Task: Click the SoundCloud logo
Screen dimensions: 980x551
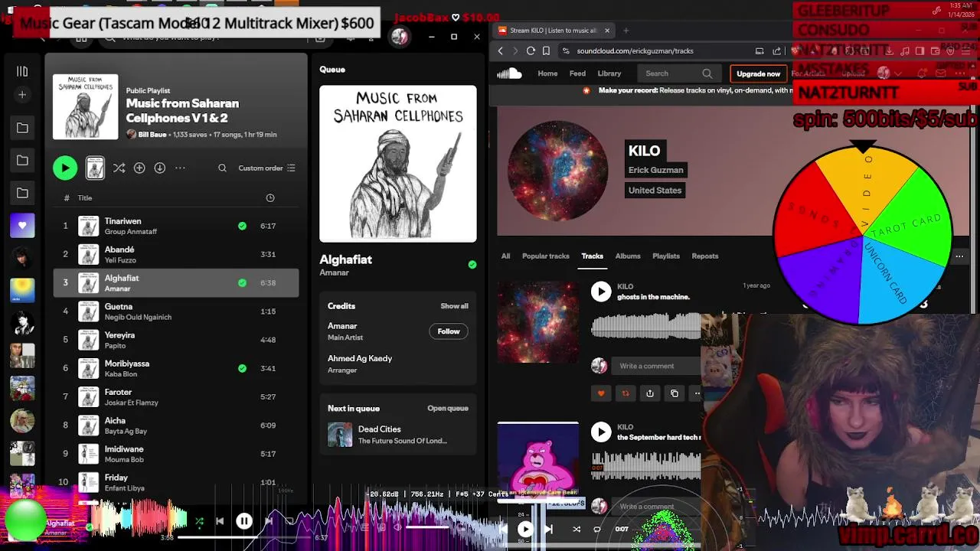Action: [x=509, y=73]
